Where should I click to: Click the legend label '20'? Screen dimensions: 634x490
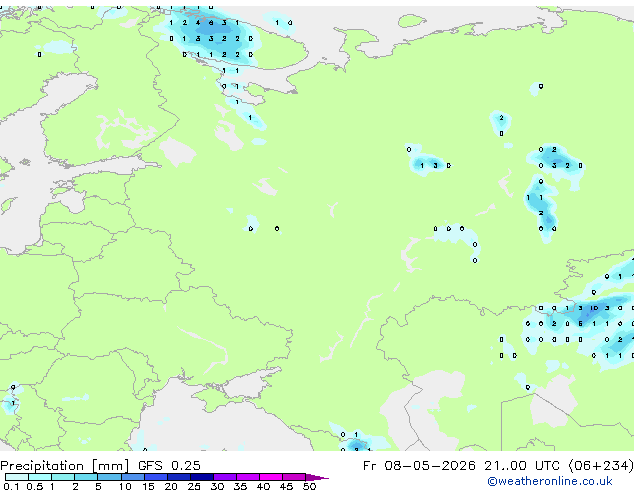pos(171,486)
